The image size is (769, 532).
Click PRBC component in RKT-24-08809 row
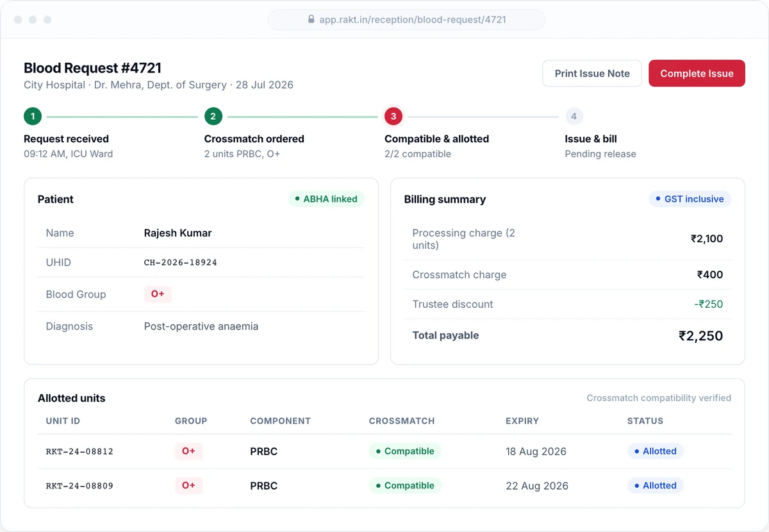[x=264, y=486]
